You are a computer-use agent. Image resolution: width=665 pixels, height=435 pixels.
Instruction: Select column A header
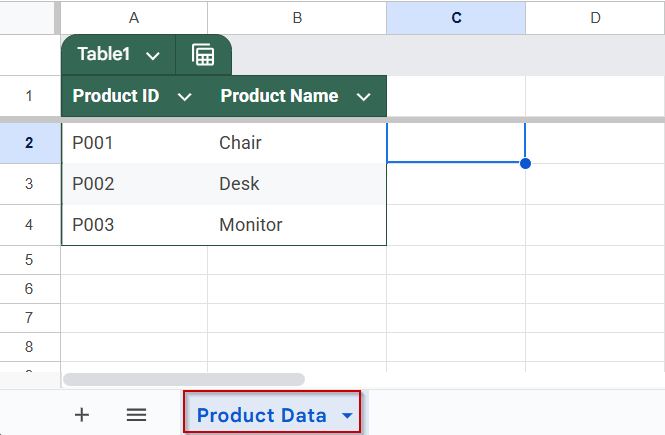(x=134, y=18)
